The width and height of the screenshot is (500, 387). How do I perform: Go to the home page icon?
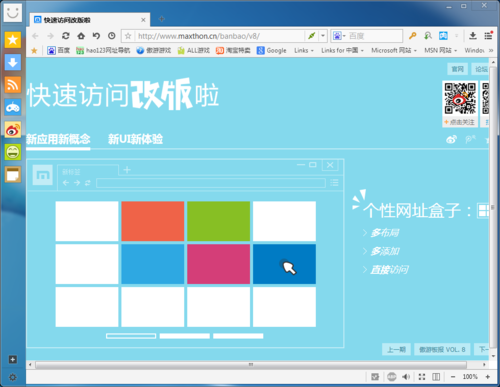(81, 36)
